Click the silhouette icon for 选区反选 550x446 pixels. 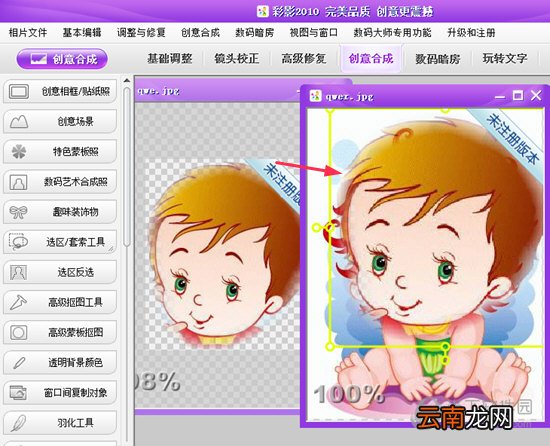(18, 272)
